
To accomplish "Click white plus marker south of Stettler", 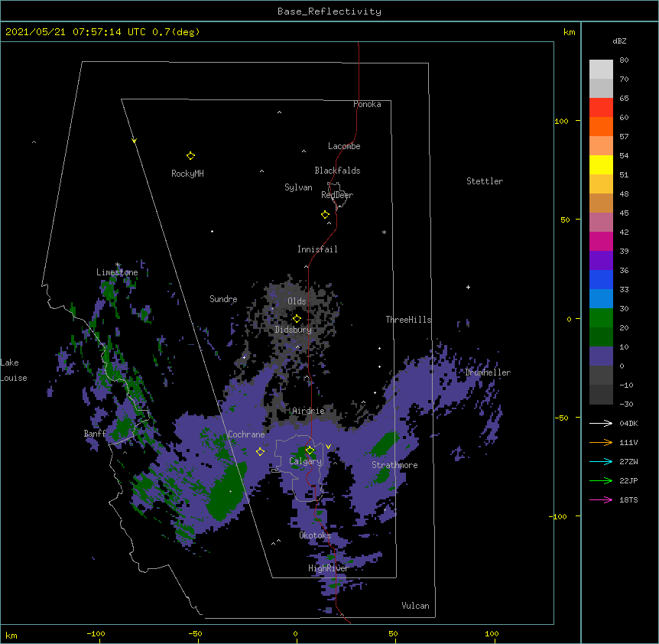I will pyautogui.click(x=468, y=287).
